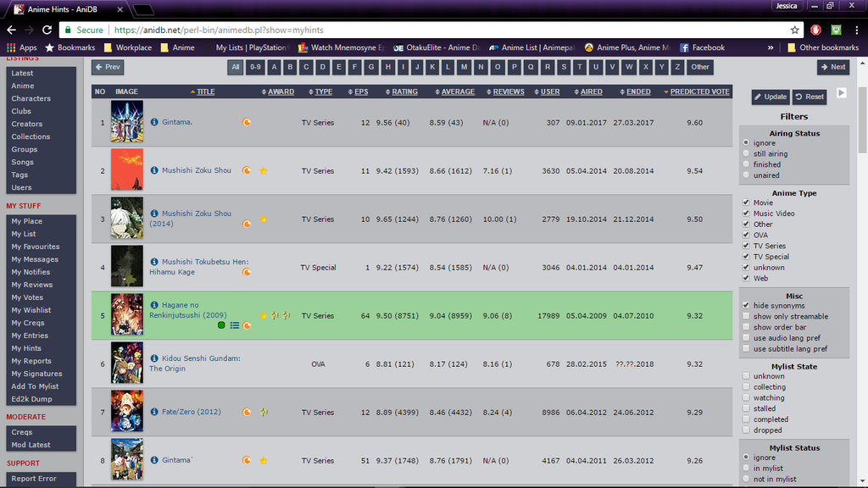Click the info icon beside Gintama.
Screen dimensions: 868x488
click(154, 122)
